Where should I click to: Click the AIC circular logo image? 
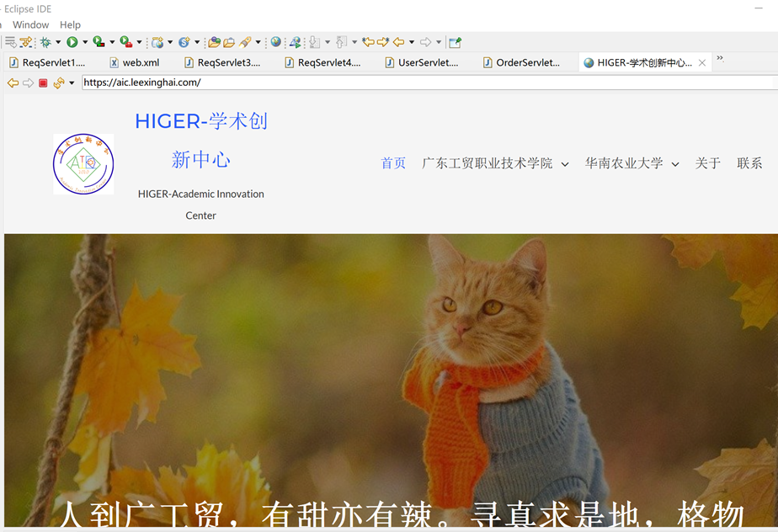pyautogui.click(x=83, y=164)
